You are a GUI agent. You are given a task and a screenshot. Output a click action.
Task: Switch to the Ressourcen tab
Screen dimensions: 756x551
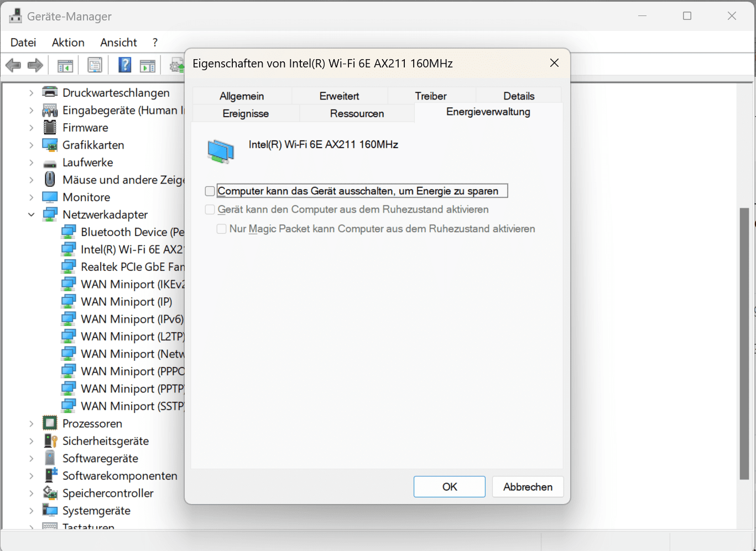(357, 113)
